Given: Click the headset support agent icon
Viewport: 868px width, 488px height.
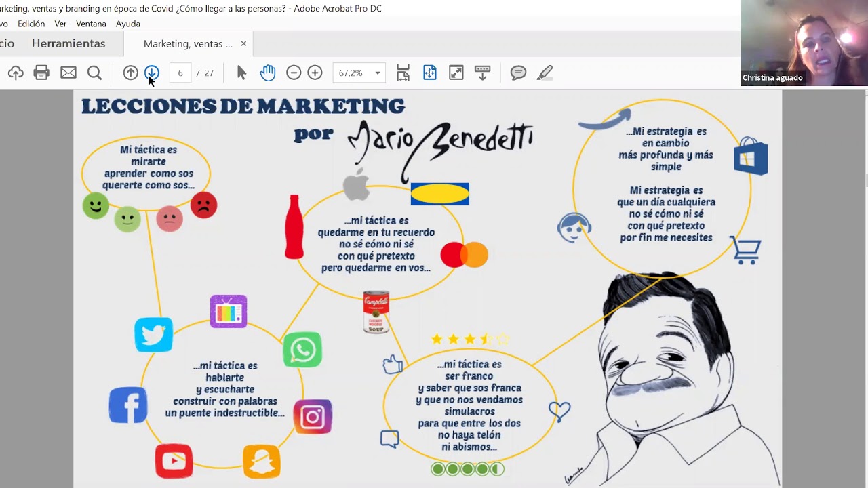Looking at the screenshot, I should click(574, 228).
